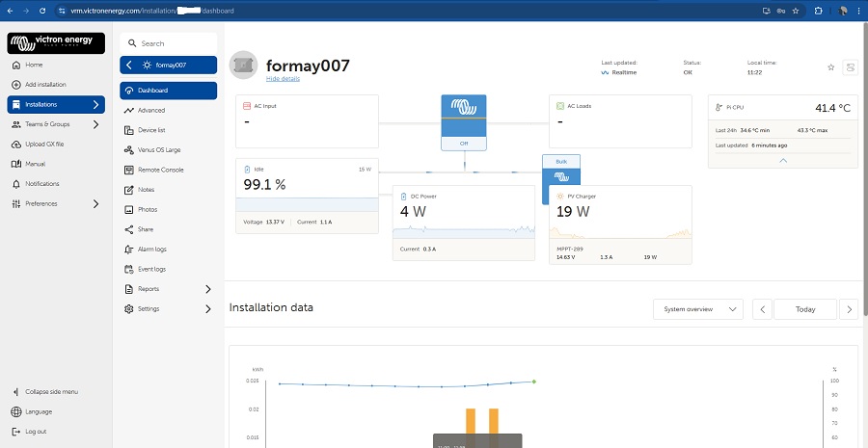Expand the Settings submenu arrow
The image size is (868, 448).
[208, 309]
